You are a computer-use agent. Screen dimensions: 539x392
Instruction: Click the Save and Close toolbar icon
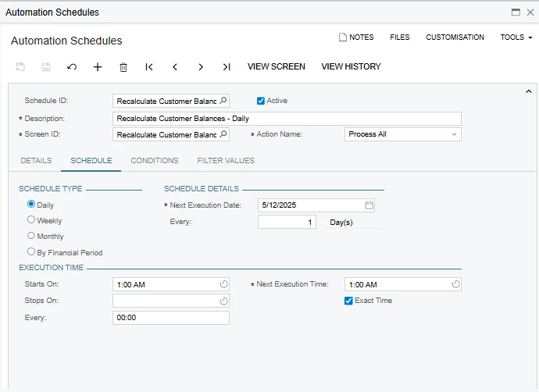[x=20, y=66]
